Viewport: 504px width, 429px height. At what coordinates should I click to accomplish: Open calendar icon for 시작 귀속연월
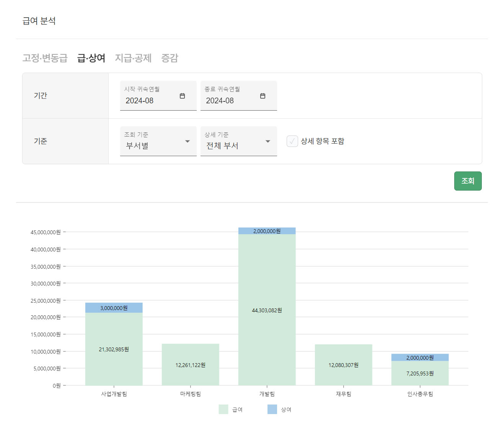click(182, 96)
